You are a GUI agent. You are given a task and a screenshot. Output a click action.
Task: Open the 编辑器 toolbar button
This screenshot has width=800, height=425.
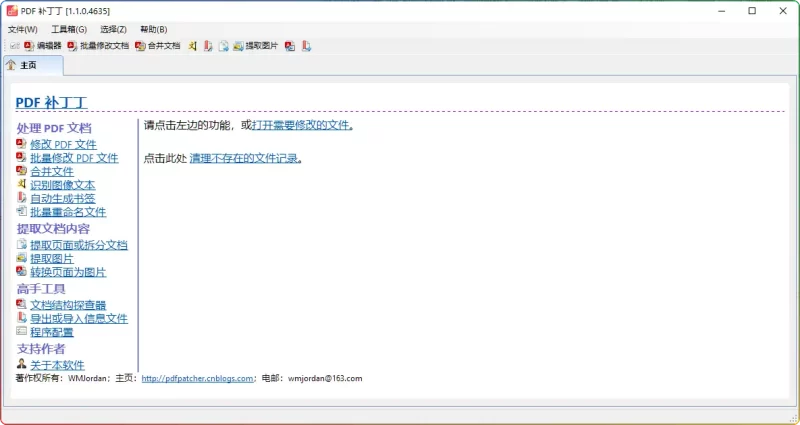[43, 46]
